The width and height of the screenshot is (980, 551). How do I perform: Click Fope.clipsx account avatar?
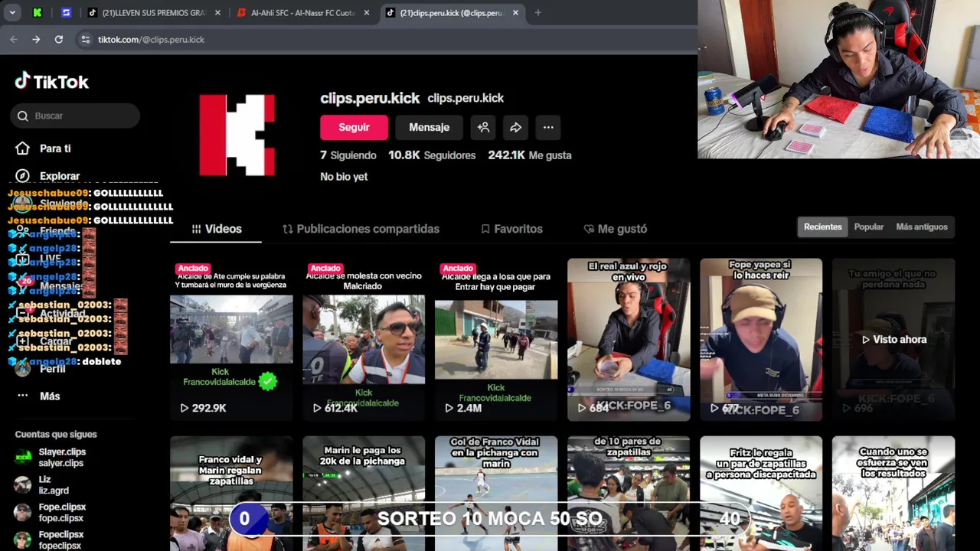pos(23,513)
